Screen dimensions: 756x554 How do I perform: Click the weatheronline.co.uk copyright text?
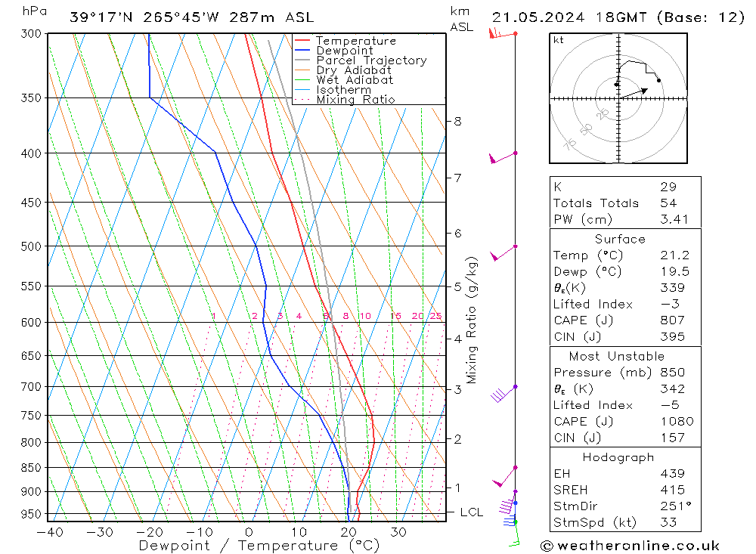click(631, 546)
